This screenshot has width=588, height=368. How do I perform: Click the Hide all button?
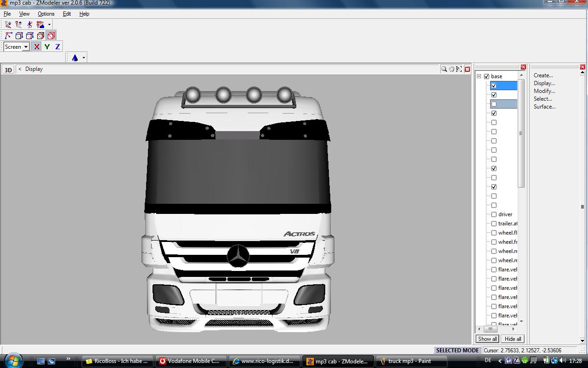click(513, 339)
